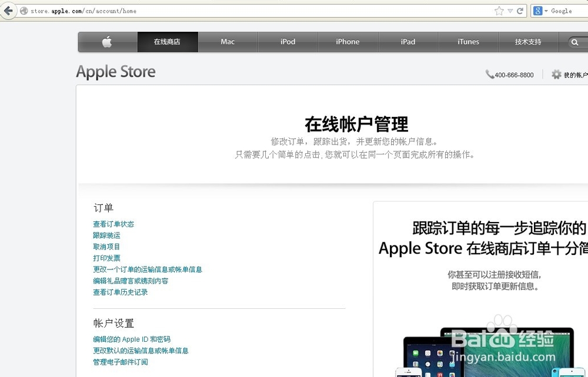The height and width of the screenshot is (377, 588).
Task: Open the 技术支持 navigation tab
Action: tap(528, 42)
